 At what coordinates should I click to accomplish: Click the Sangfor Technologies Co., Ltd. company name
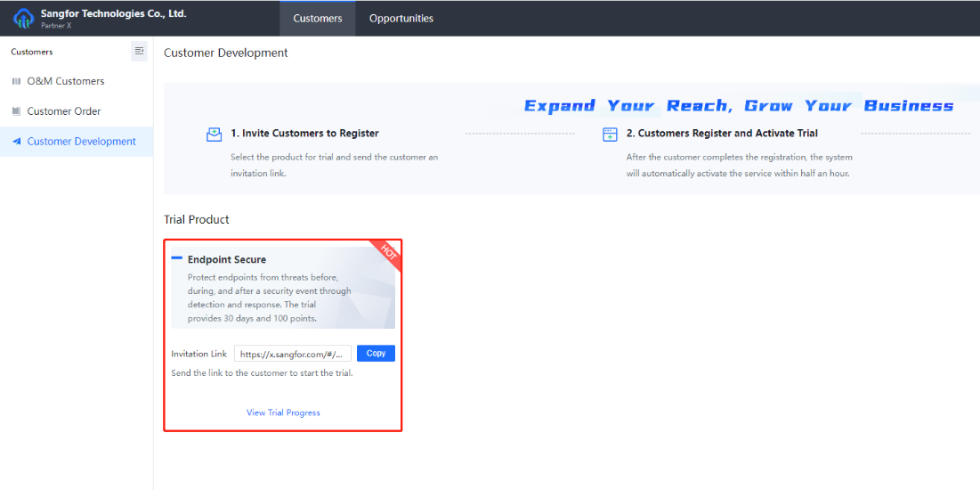[113, 13]
